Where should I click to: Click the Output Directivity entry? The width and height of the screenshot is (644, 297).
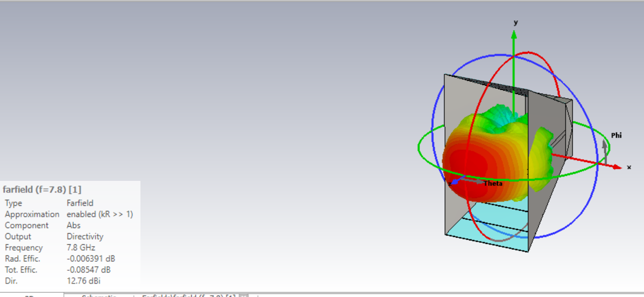[85, 236]
